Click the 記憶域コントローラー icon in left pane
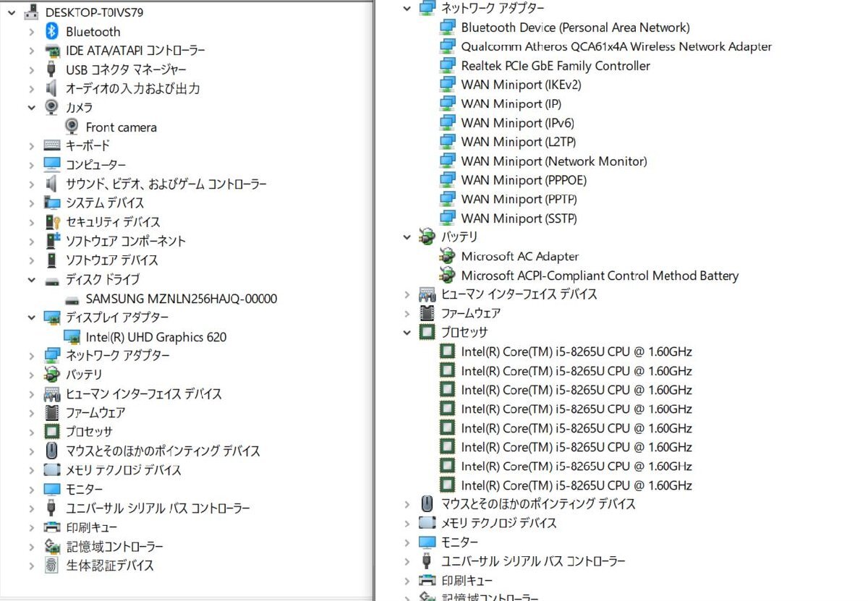868x601 pixels. coord(51,546)
